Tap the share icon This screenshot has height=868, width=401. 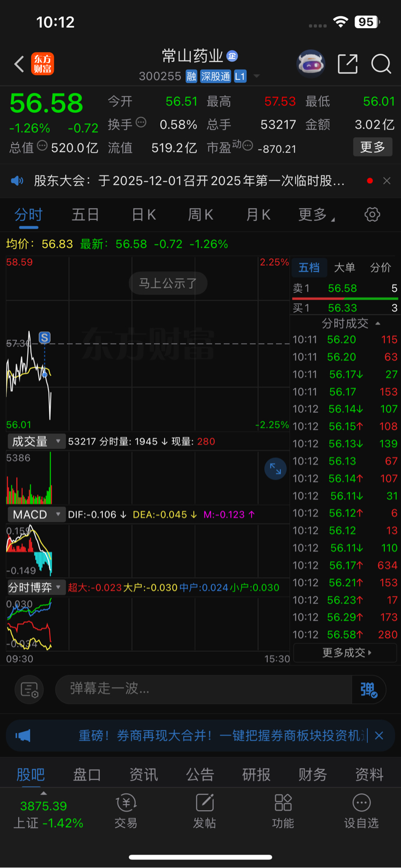[x=348, y=64]
